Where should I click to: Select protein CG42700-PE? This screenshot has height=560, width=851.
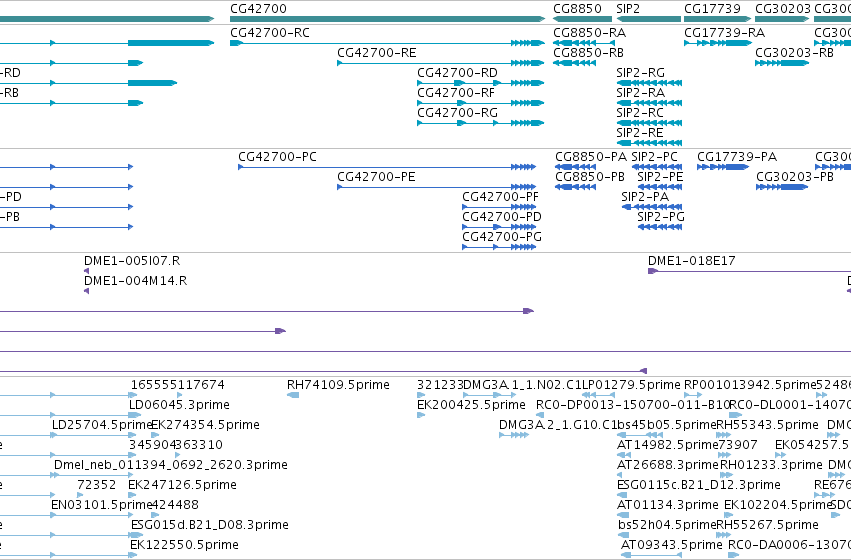pyautogui.click(x=436, y=187)
